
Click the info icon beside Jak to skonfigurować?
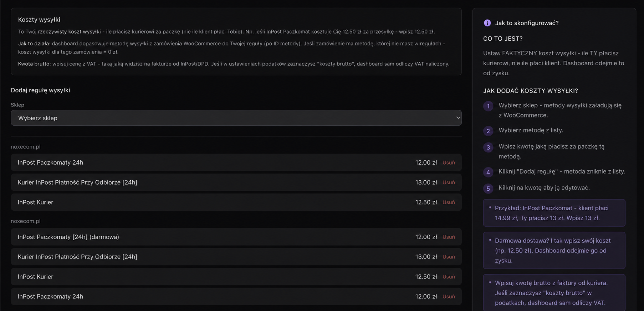point(487,23)
